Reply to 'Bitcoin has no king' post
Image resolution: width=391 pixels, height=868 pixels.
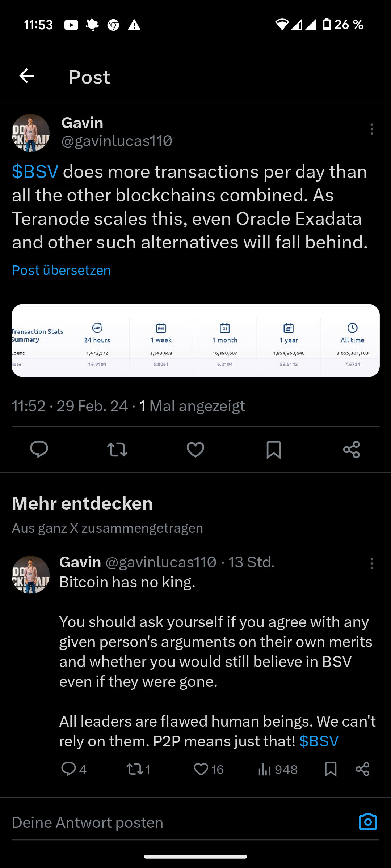[69, 769]
